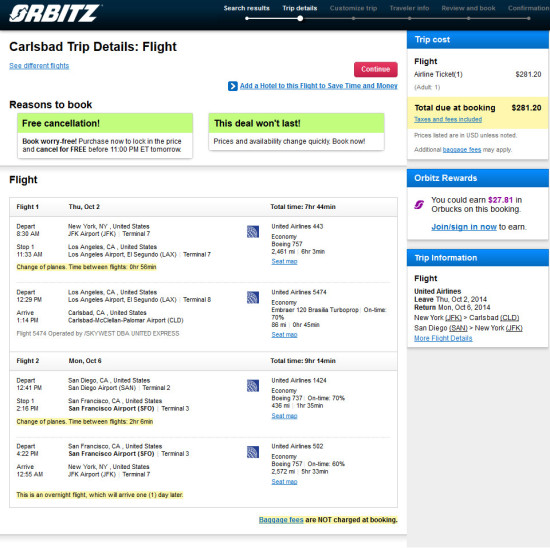Open the See different flights link
Screen dimensions: 550x548
click(39, 66)
